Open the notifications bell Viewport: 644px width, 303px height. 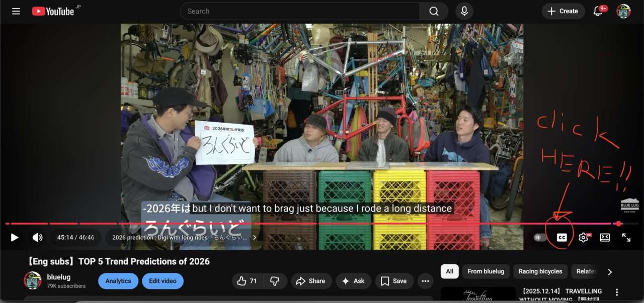[598, 11]
